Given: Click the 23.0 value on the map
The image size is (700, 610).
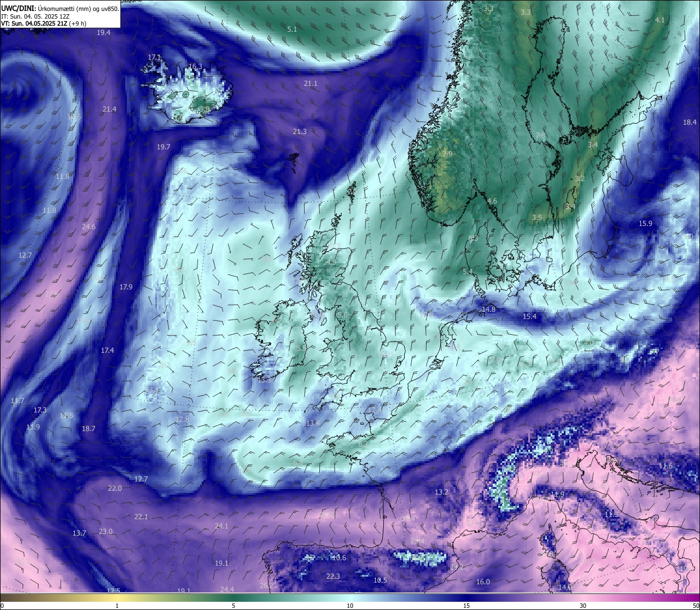Looking at the screenshot, I should (106, 531).
